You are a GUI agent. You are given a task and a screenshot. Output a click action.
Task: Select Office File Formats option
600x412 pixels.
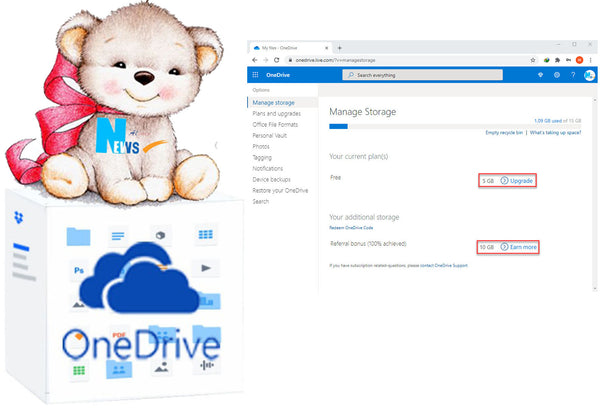(275, 125)
